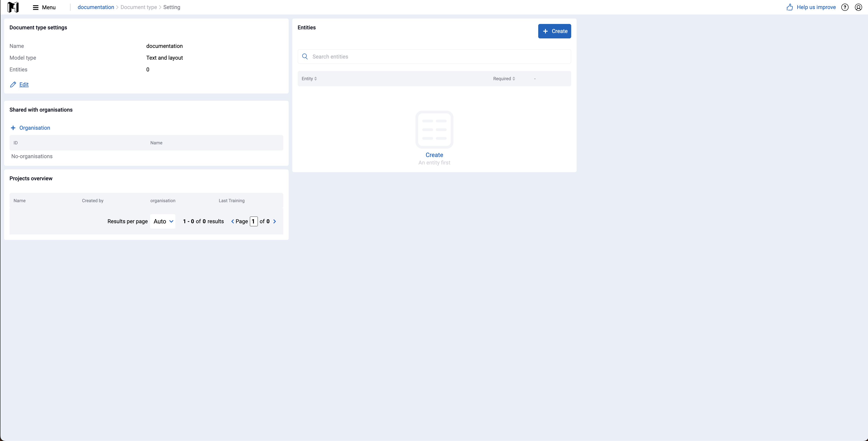Viewport: 868px width, 441px height.
Task: Click the No-organisations text
Action: [x=32, y=156]
